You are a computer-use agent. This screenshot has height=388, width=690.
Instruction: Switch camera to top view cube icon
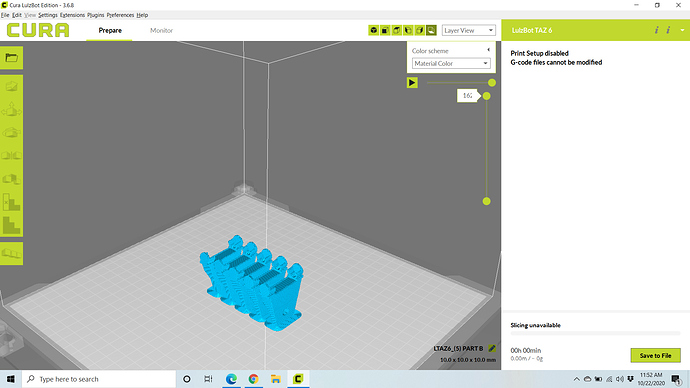click(396, 30)
